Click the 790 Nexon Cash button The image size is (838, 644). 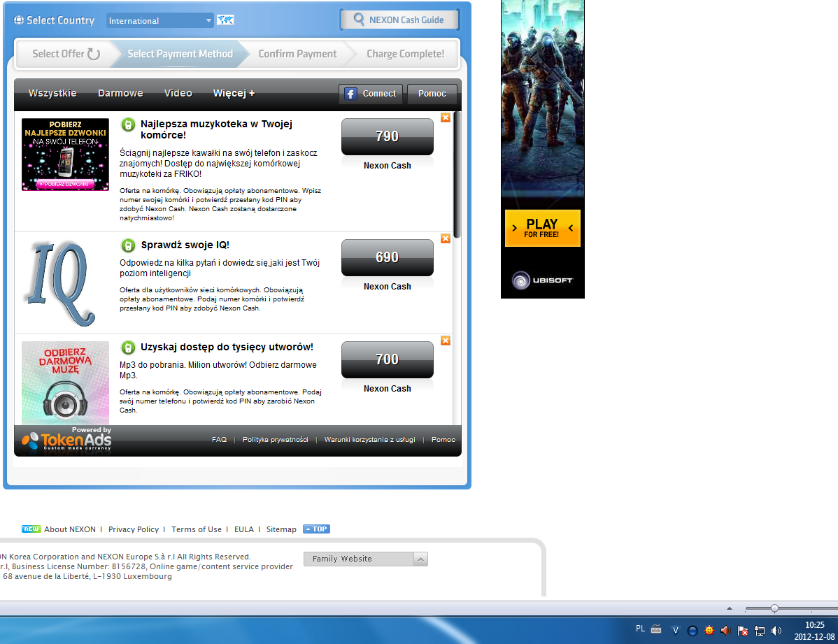387,137
